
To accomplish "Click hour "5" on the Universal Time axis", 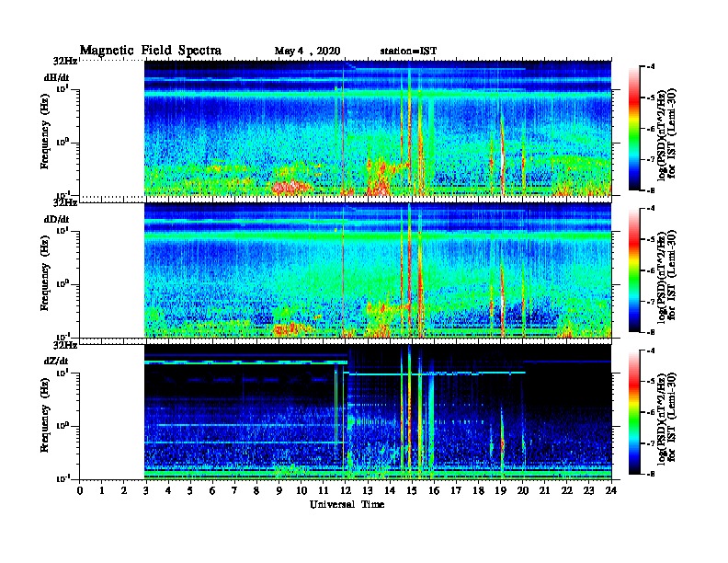I will 190,491.
